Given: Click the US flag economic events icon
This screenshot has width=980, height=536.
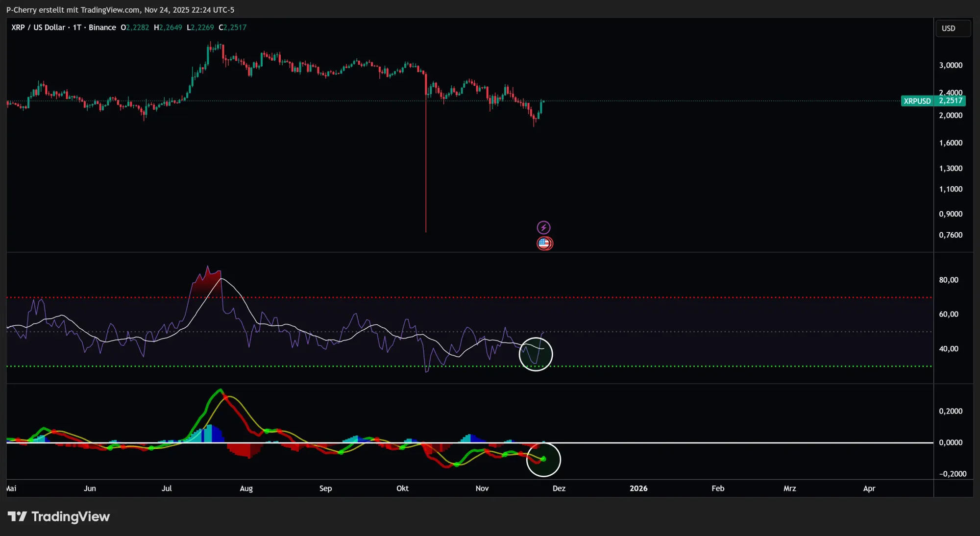Looking at the screenshot, I should [x=544, y=243].
